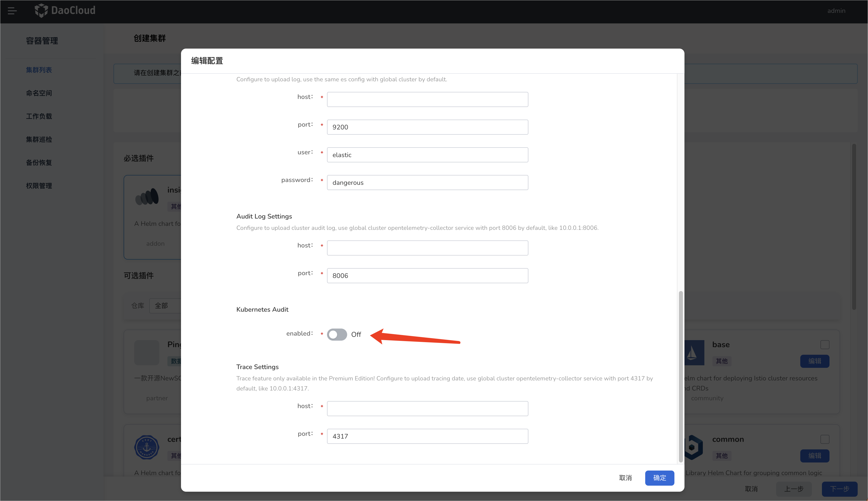This screenshot has height=501, width=868.
Task: Click 编辑 on the base card
Action: 815,361
